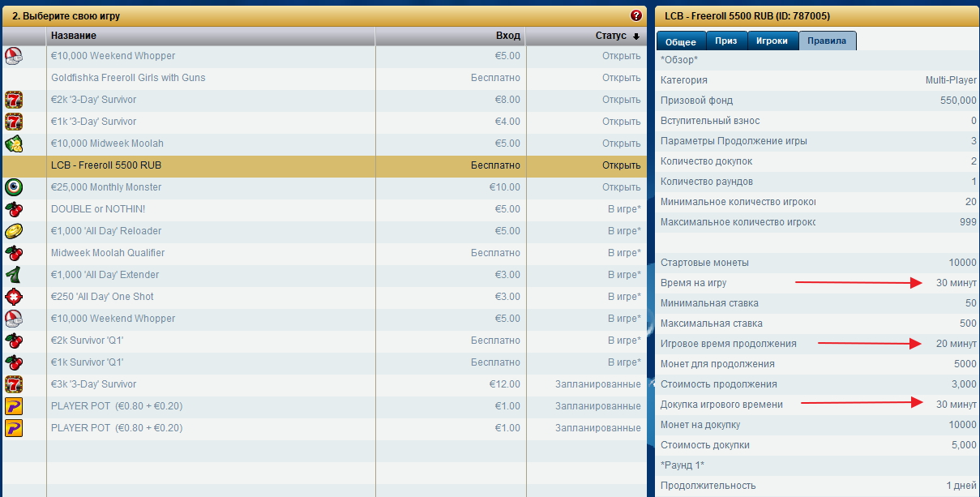Screen dimensions: 980x497
Task: Click the green icon for 'All Day' Extender
Action: (14, 275)
